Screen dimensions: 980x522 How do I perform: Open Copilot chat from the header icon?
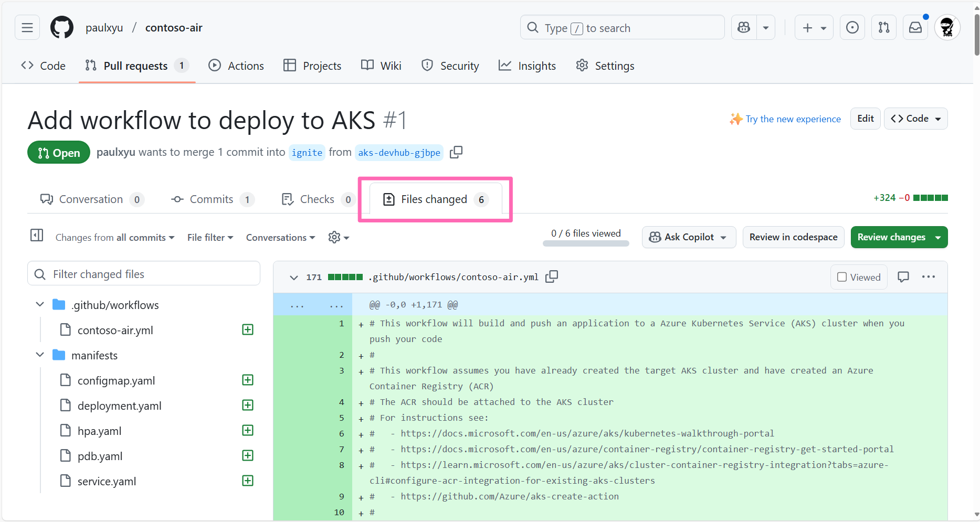[743, 27]
